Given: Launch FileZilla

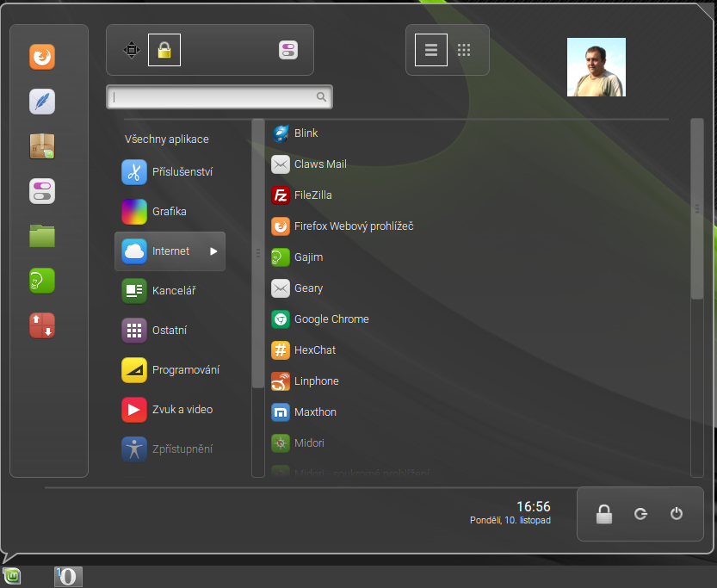Looking at the screenshot, I should (x=302, y=195).
